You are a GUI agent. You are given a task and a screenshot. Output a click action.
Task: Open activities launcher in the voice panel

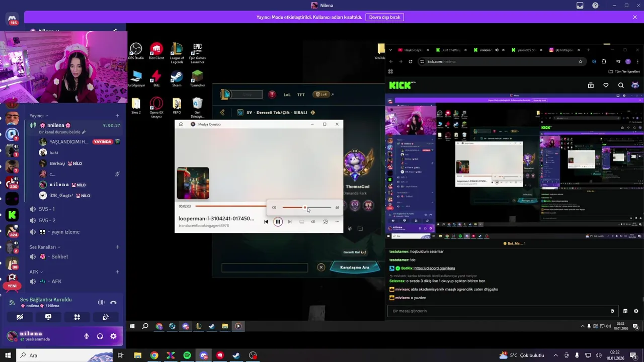pyautogui.click(x=77, y=317)
